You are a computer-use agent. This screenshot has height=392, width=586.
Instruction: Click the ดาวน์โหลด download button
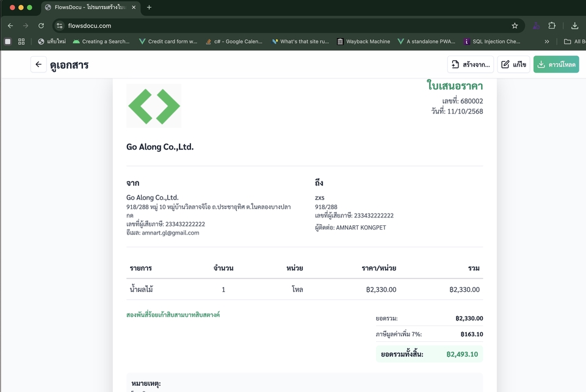(556, 65)
